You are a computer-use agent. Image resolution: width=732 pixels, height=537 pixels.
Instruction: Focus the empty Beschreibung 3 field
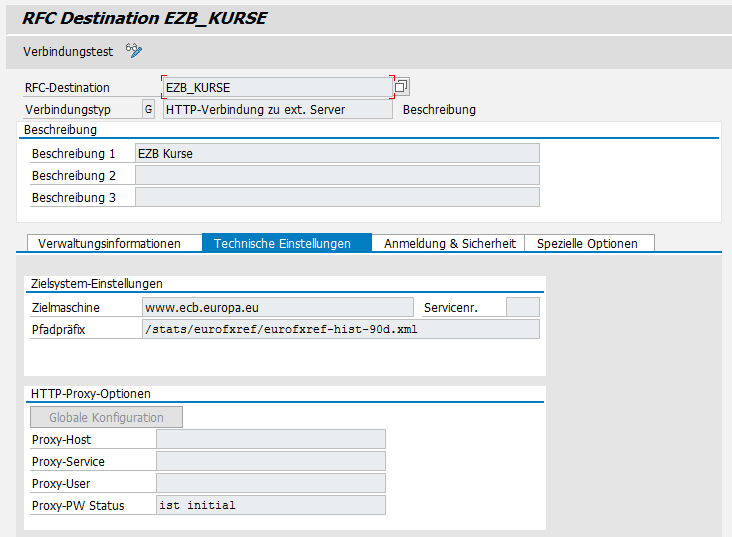(336, 197)
